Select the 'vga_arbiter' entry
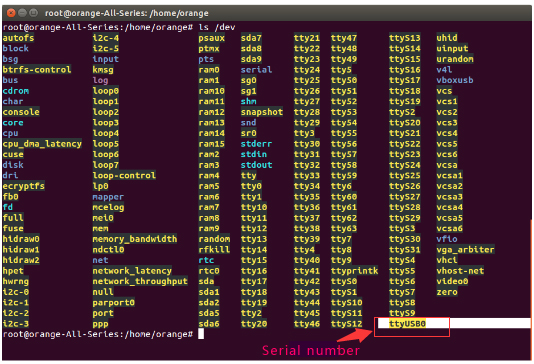 466,250
